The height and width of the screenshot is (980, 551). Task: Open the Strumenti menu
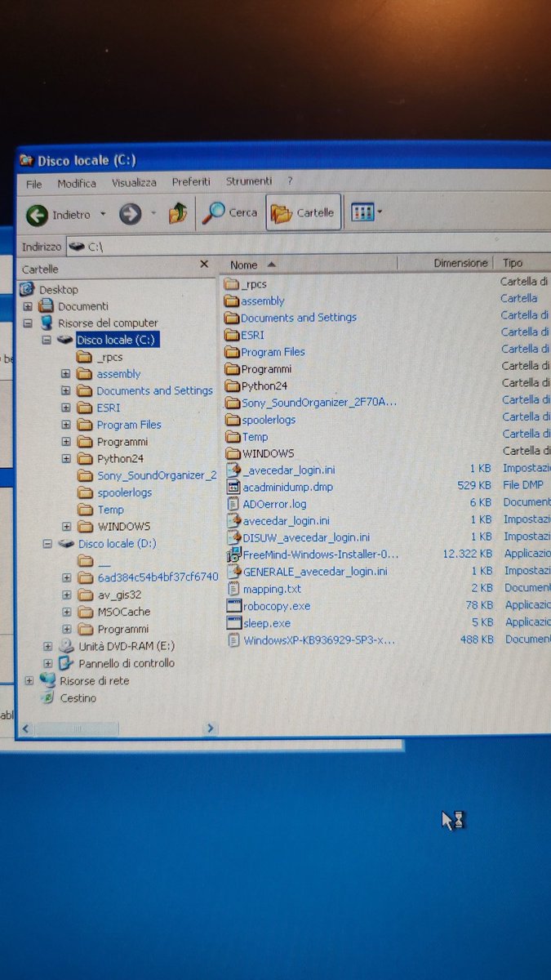pyautogui.click(x=249, y=180)
